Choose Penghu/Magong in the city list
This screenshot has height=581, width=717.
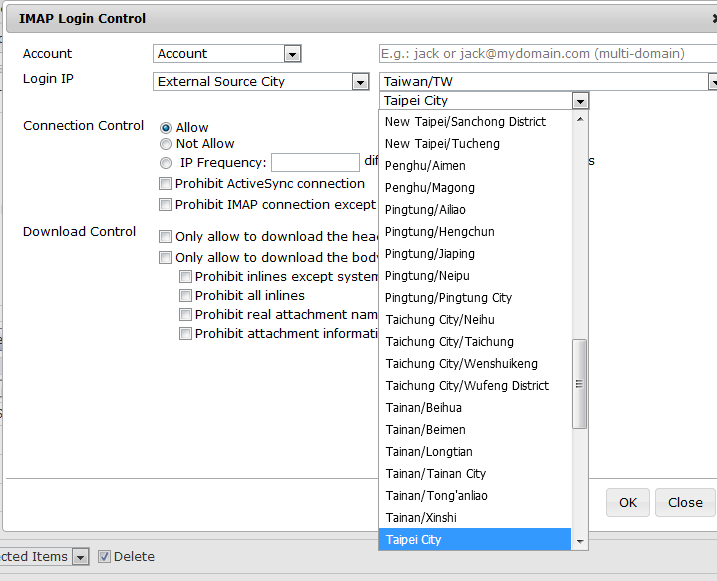430,188
